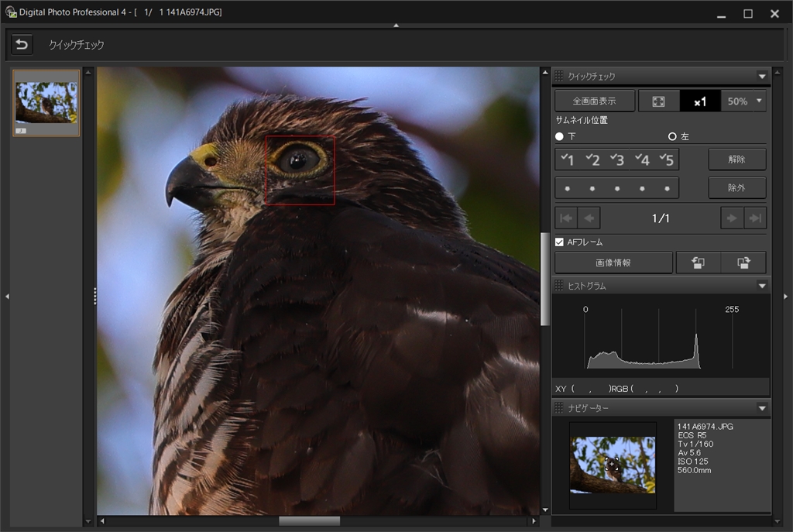
Task: Click the back arrow icon beside クイックチェック
Action: click(x=22, y=45)
